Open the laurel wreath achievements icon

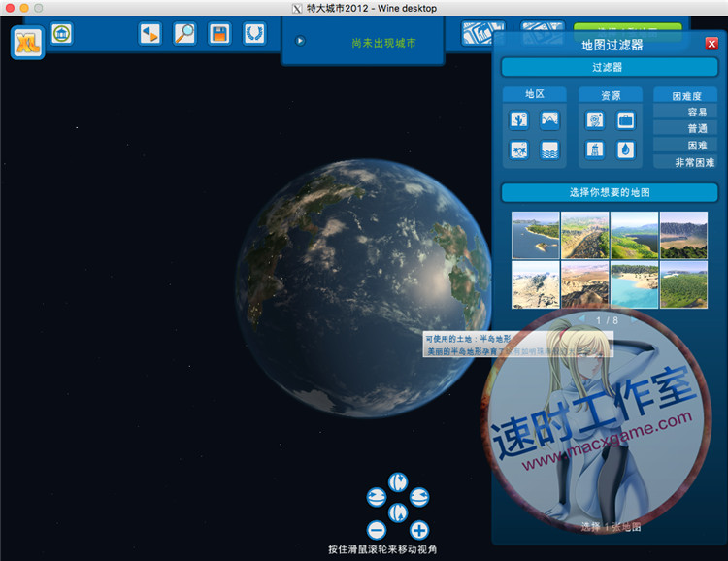tap(254, 33)
